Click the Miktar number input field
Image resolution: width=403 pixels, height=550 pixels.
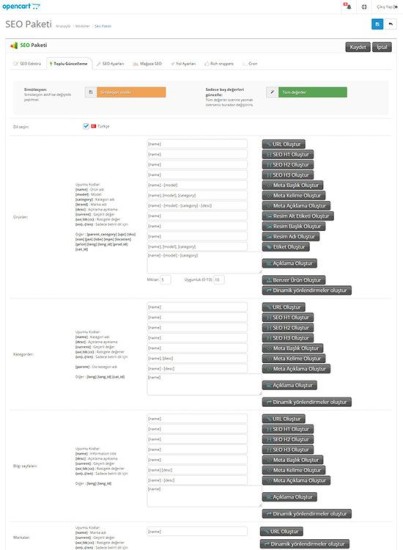pos(166,280)
